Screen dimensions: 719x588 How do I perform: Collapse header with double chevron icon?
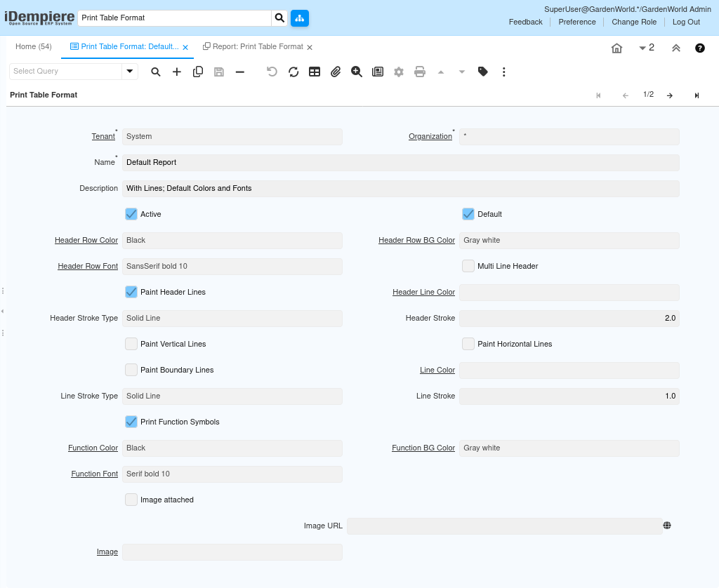pyautogui.click(x=676, y=48)
